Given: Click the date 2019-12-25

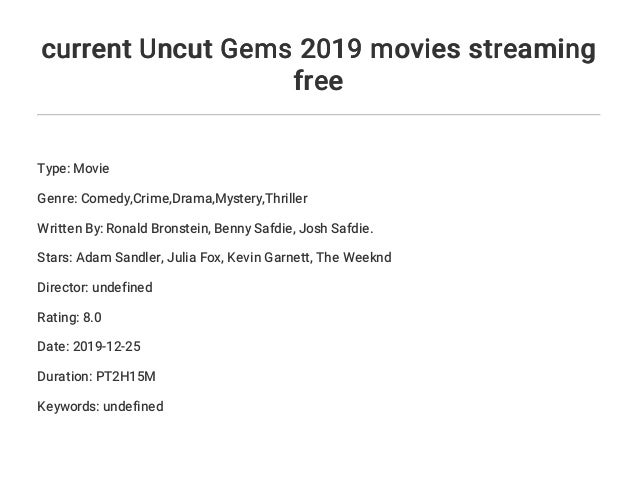Looking at the screenshot, I should click(107, 347).
